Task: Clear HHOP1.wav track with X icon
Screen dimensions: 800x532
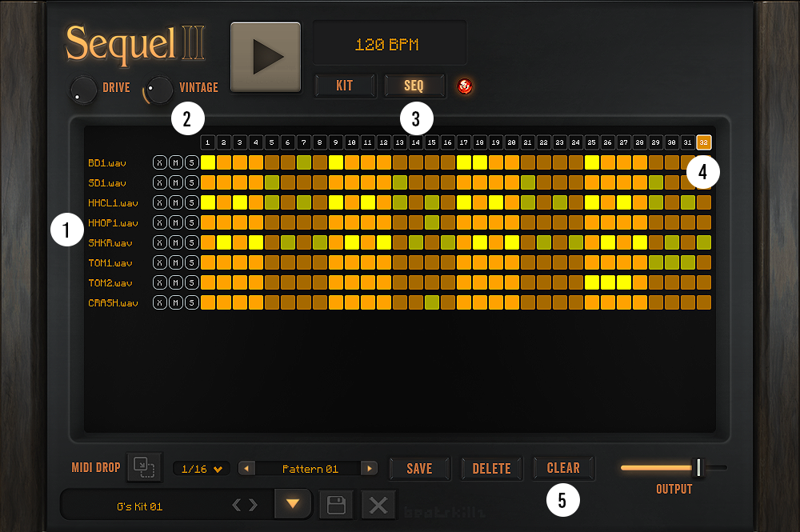Action: 160,222
